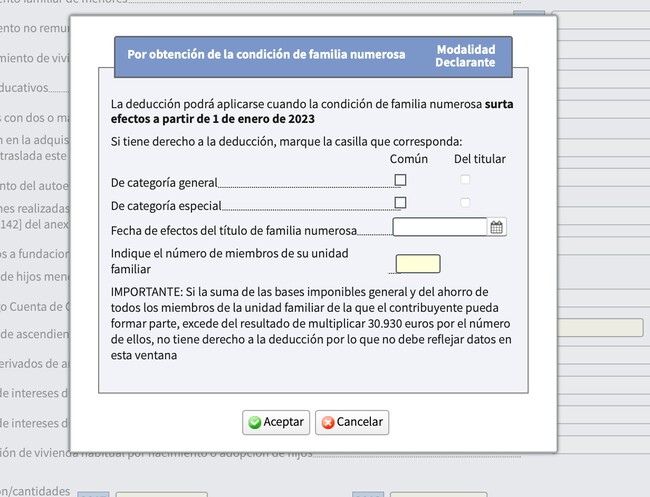The width and height of the screenshot is (650, 497).
Task: Click the 'Común' column heading
Action: [408, 159]
